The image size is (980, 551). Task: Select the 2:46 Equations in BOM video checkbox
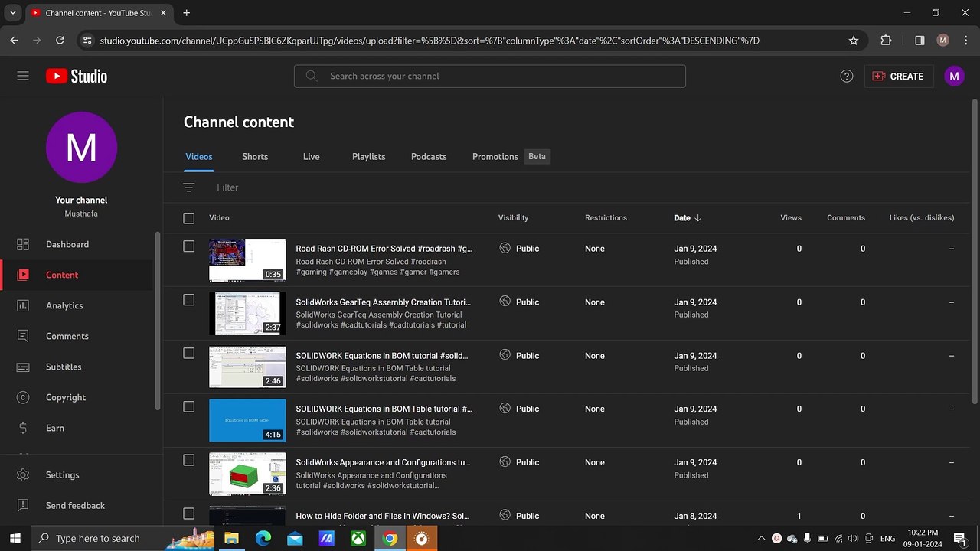pos(189,354)
